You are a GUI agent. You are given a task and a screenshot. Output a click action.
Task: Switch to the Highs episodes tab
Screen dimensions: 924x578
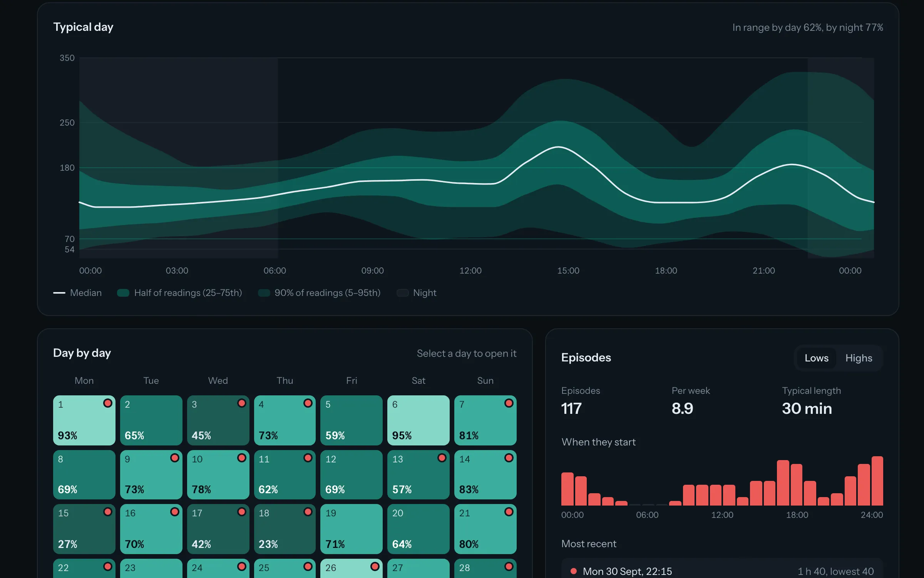point(859,358)
